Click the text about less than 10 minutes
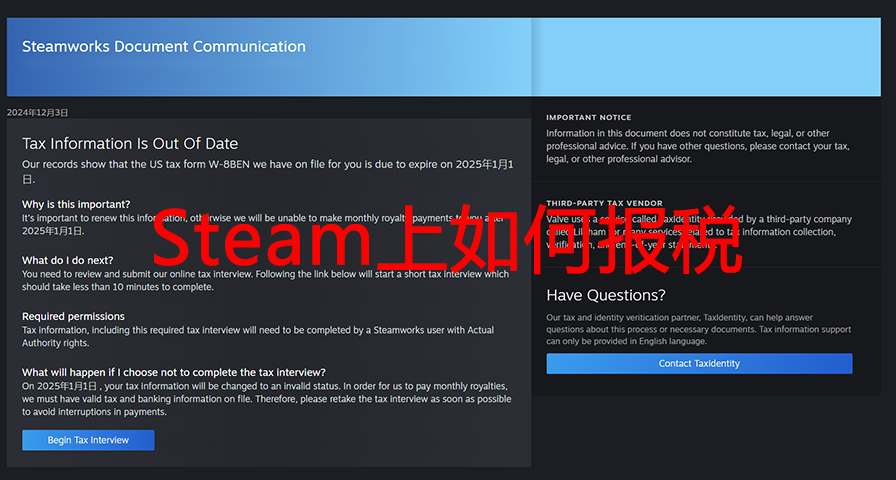 coord(265,281)
